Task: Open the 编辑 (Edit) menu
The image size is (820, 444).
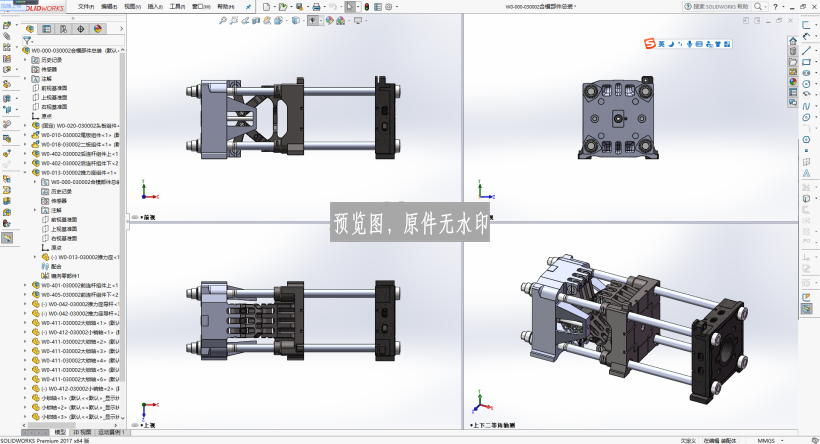Action: pos(109,7)
